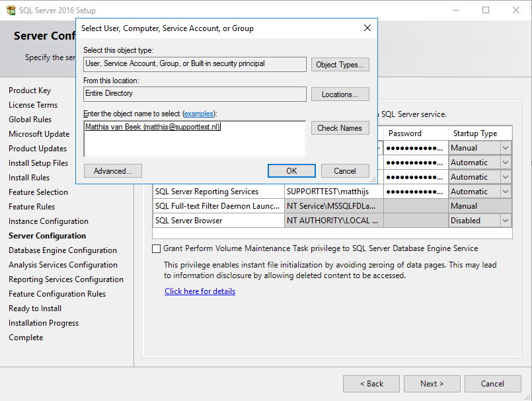Click the object type field
This screenshot has width=532, height=401.
pos(195,64)
